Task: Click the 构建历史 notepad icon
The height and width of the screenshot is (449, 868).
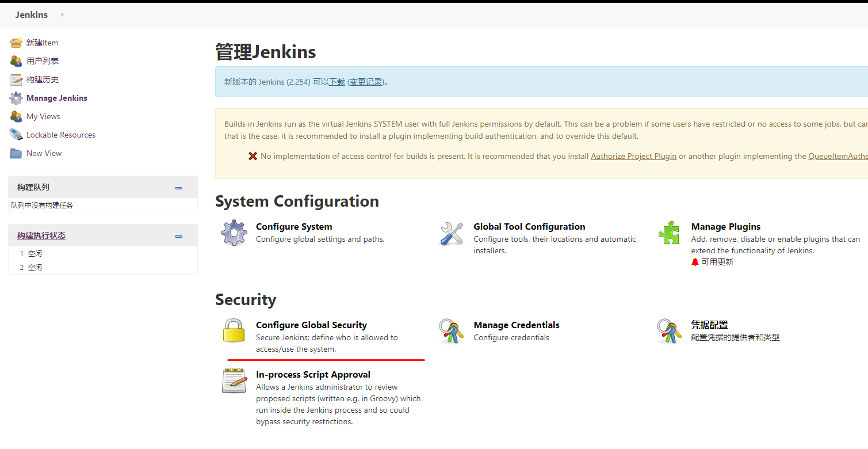Action: pos(16,79)
